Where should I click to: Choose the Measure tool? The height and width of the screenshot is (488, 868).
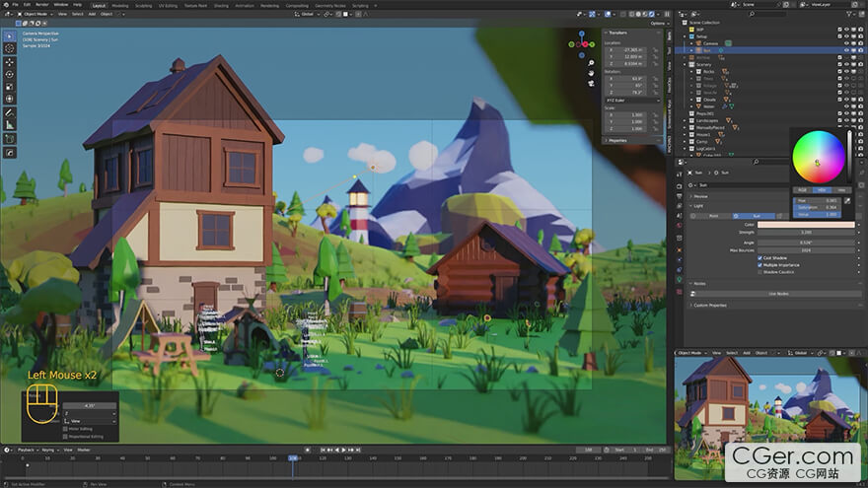tap(10, 125)
